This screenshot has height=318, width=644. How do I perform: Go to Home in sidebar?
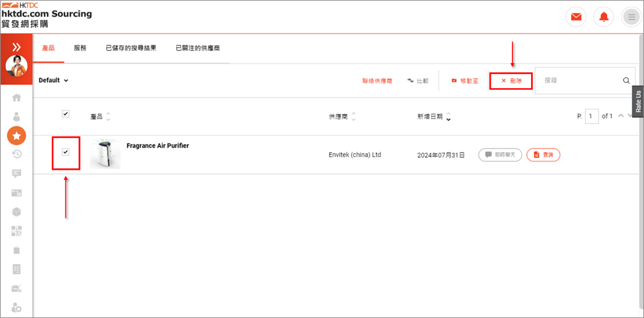coord(17,98)
